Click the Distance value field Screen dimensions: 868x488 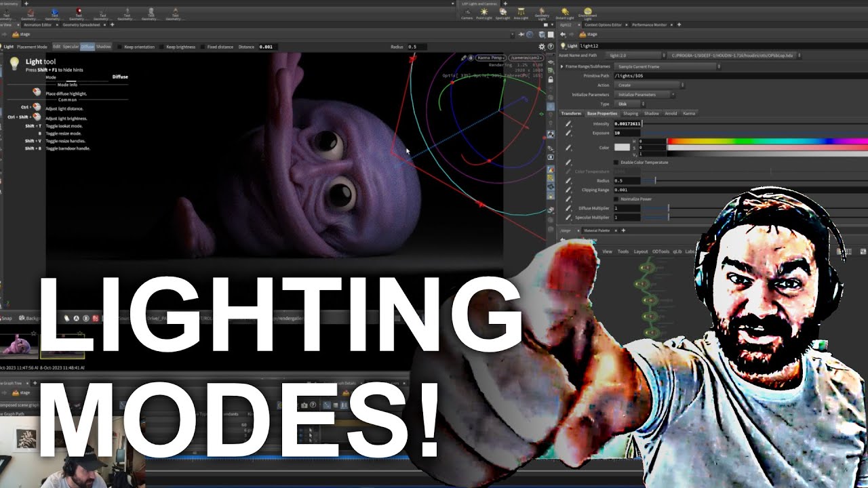tap(269, 47)
